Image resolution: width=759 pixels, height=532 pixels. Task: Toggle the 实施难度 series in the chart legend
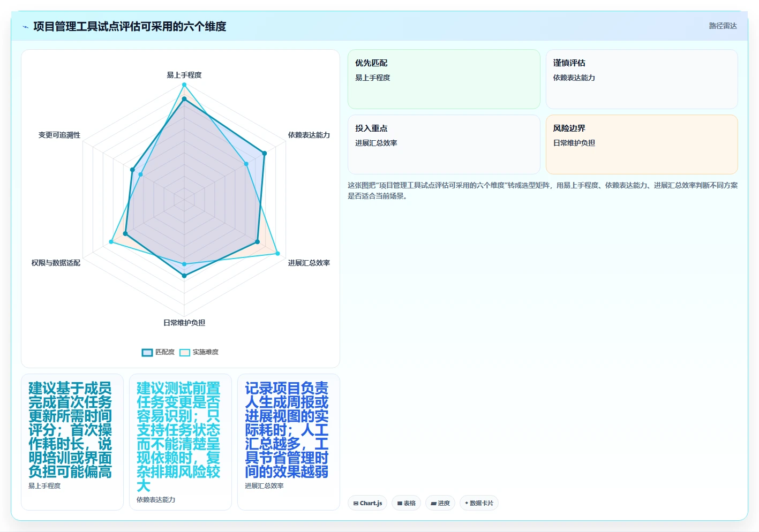(199, 352)
